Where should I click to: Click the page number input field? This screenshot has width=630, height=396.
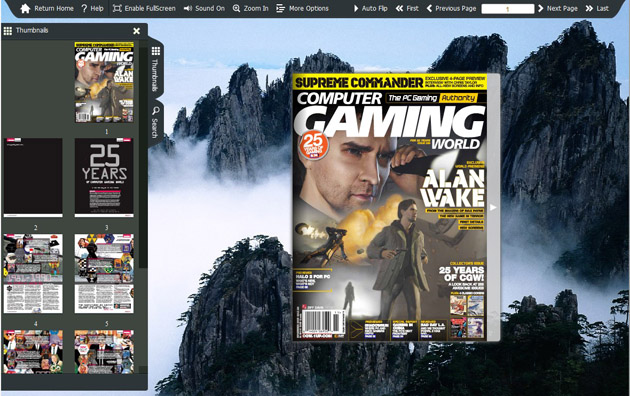(x=507, y=8)
